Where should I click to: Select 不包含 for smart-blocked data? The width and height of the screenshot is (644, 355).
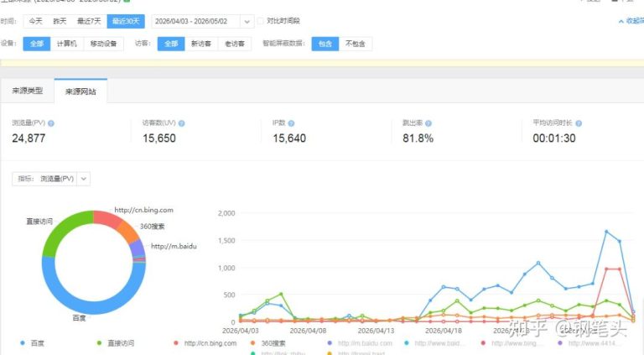pyautogui.click(x=356, y=44)
